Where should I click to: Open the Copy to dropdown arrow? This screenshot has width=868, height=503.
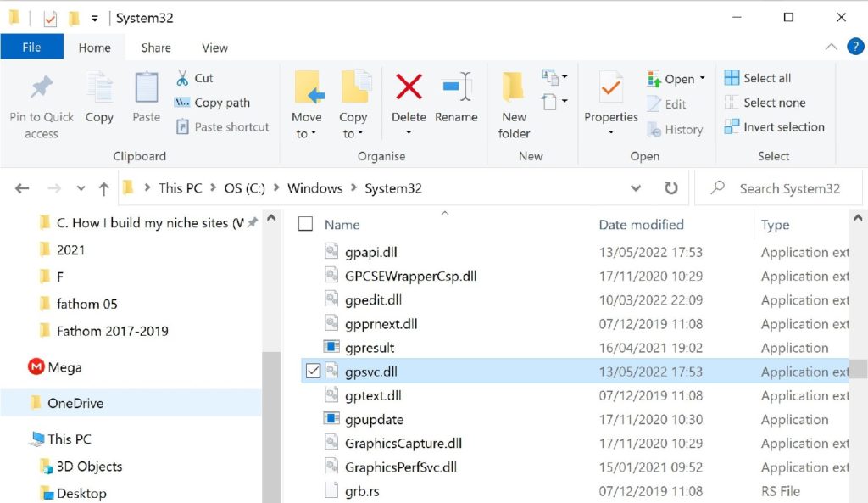(x=360, y=133)
